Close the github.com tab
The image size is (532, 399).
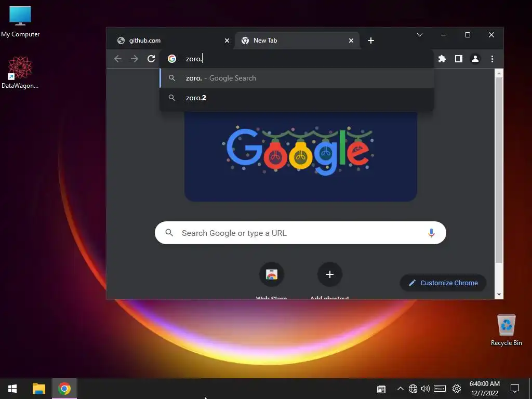point(227,41)
